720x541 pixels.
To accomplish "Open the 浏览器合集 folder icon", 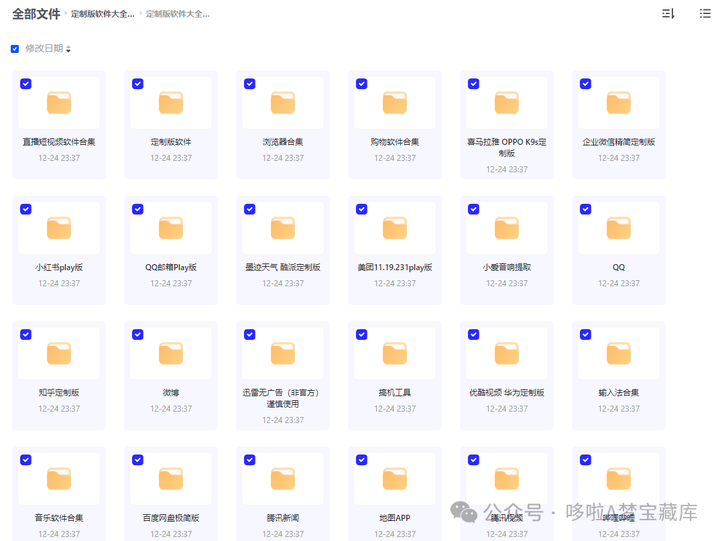I will coord(283,103).
